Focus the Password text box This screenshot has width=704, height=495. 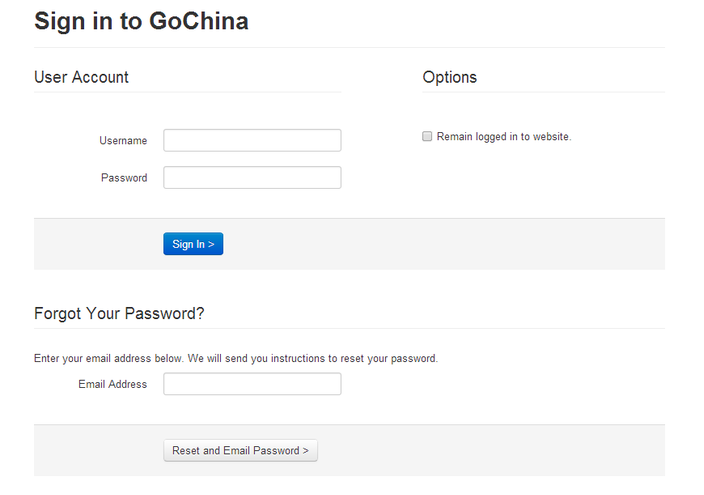252,178
